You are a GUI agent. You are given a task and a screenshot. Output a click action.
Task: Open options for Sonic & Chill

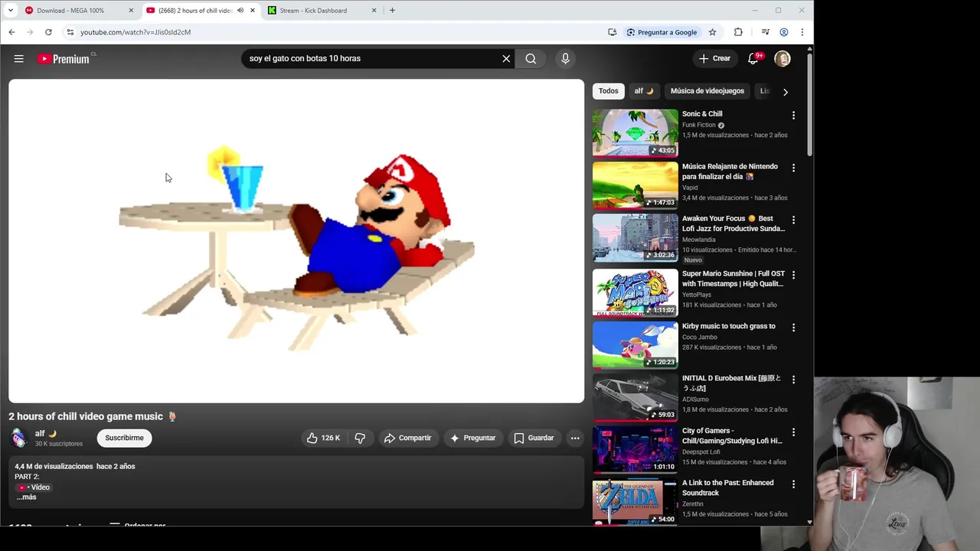[x=793, y=116]
